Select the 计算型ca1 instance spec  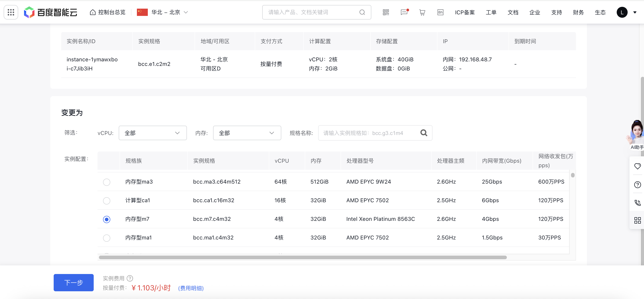click(107, 201)
